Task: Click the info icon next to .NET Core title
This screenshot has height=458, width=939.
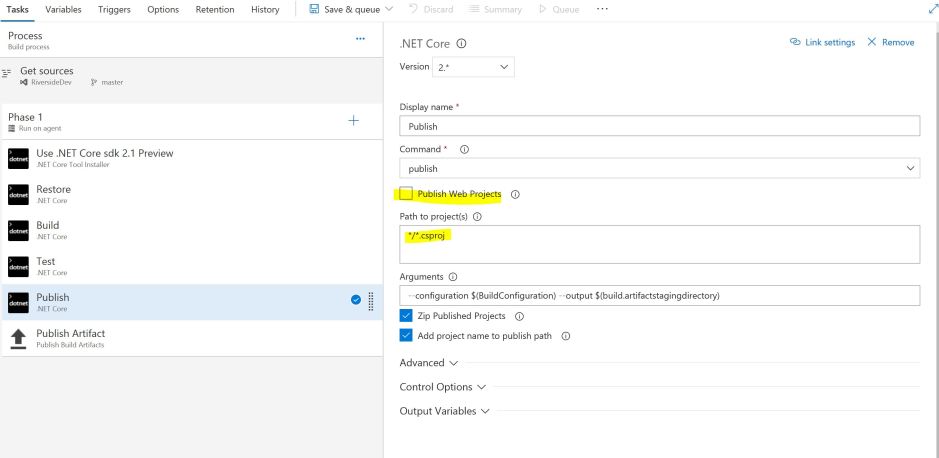Action: 461,44
